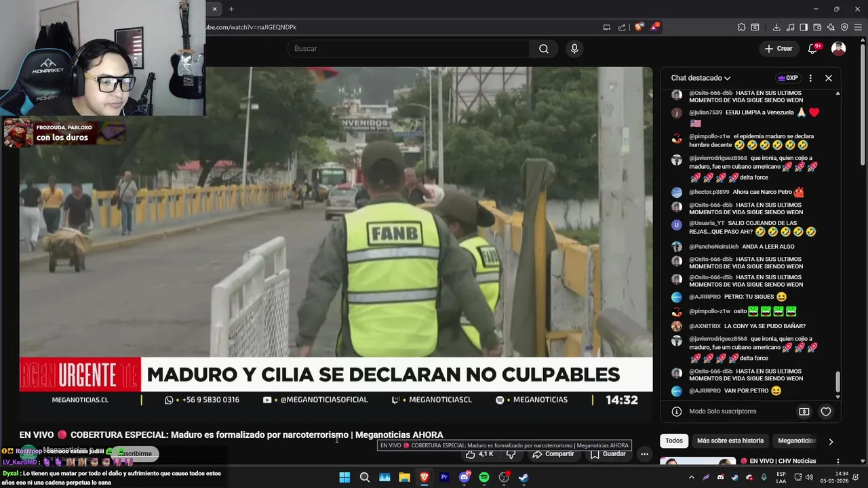Close the live chat panel
This screenshot has width=868, height=488.
click(828, 78)
